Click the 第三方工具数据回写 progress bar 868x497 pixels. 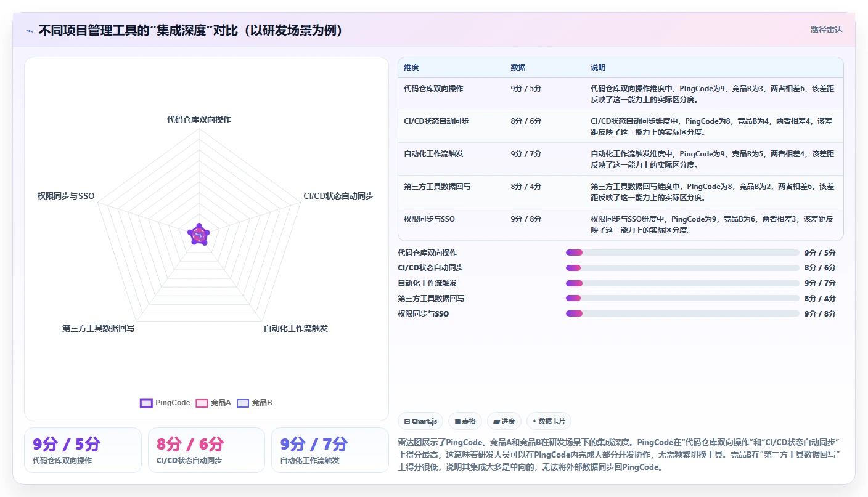click(x=682, y=298)
